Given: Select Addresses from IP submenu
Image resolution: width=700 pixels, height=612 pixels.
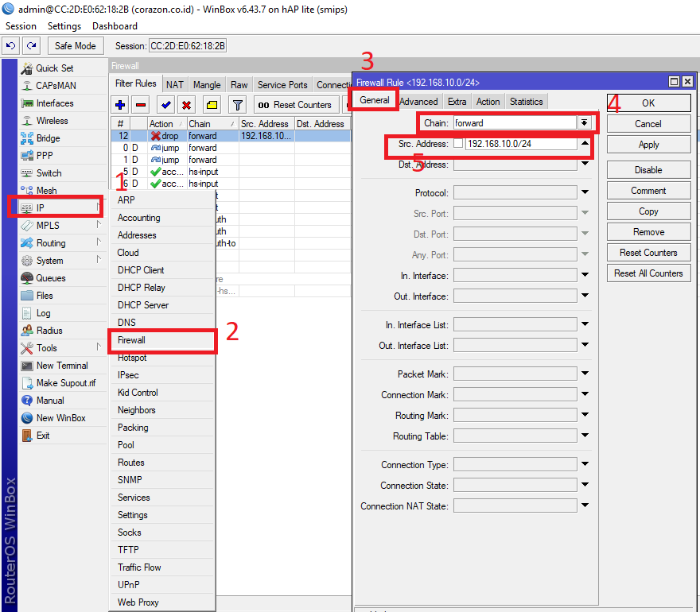Looking at the screenshot, I should tap(137, 235).
